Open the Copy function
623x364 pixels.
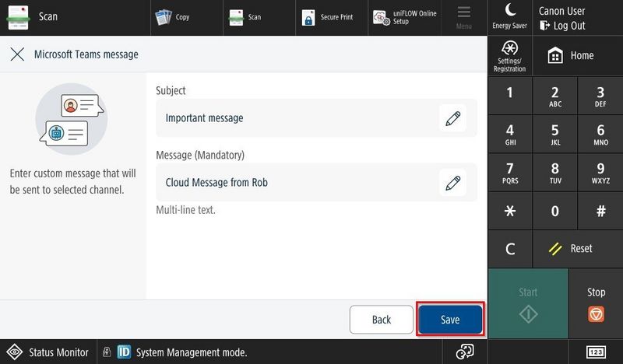(173, 17)
